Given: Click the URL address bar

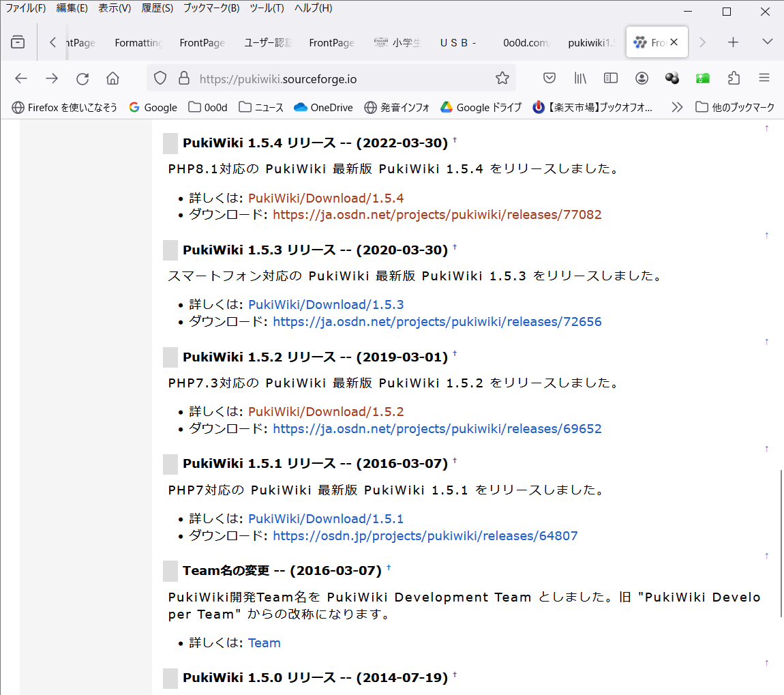Looking at the screenshot, I should point(341,78).
